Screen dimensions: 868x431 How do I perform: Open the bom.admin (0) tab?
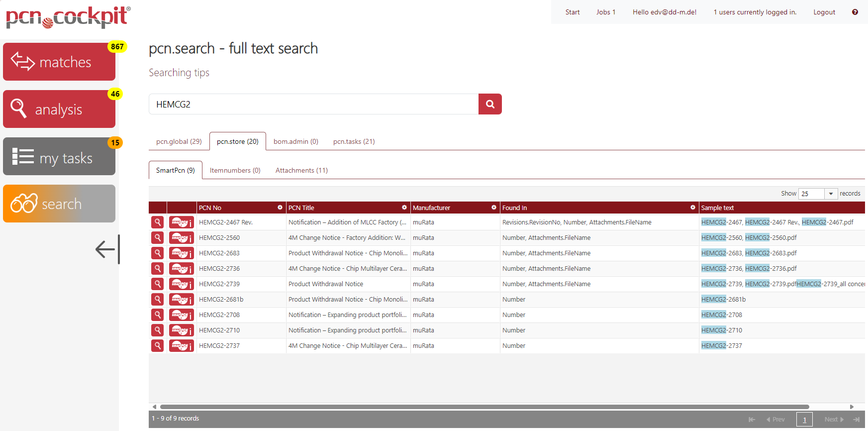[x=296, y=141]
